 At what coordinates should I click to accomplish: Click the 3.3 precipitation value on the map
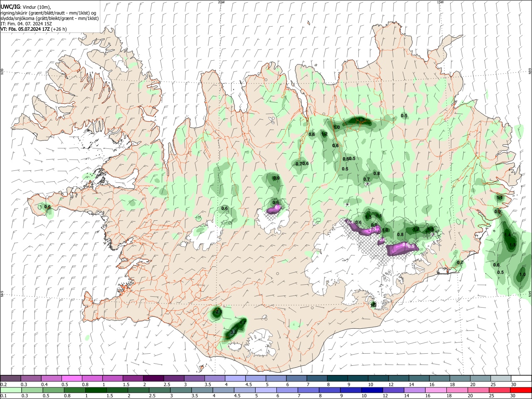pyautogui.click(x=234, y=332)
